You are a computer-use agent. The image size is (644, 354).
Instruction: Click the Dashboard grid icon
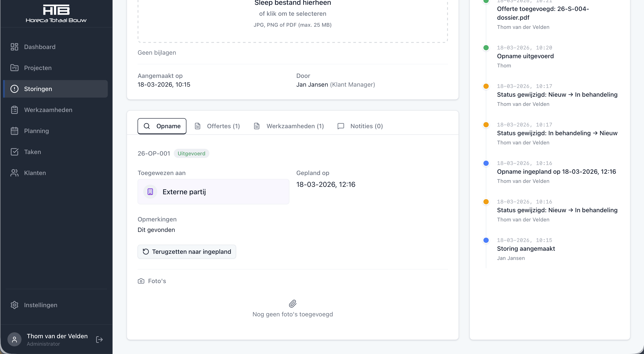click(14, 47)
